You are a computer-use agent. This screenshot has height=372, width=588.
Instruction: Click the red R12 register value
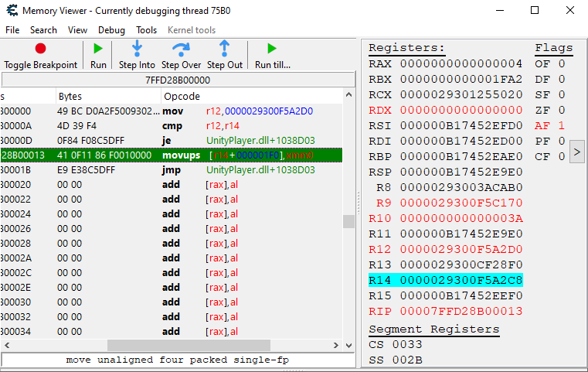[461, 249]
